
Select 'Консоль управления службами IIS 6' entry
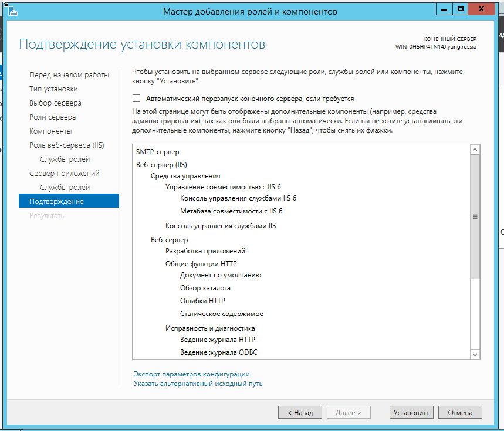238,198
